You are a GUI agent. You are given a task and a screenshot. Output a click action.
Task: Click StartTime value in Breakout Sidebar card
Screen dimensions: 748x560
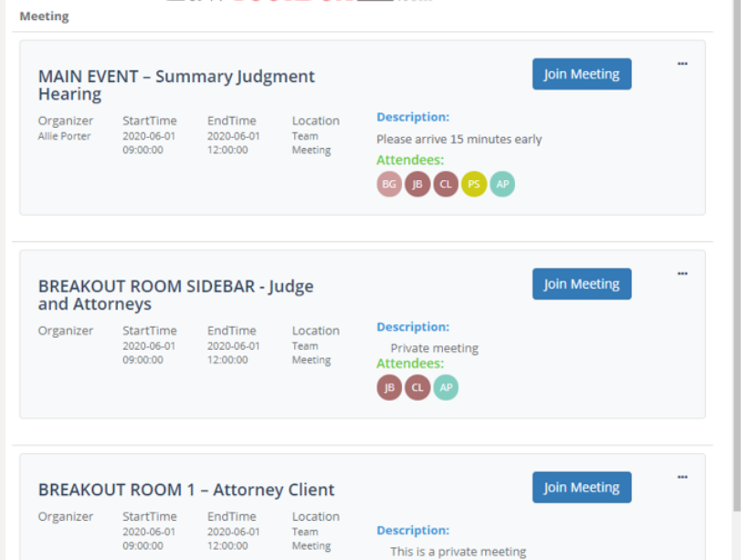[149, 353]
